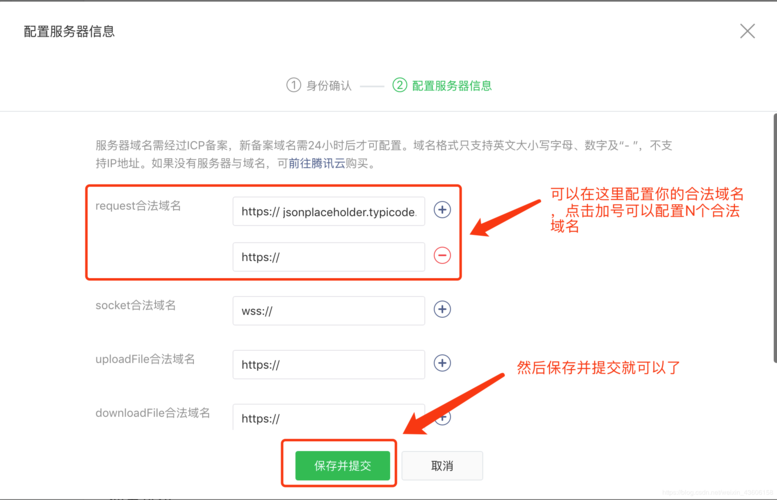This screenshot has height=500, width=777.
Task: Focus the empty second request domain field
Action: pos(329,257)
